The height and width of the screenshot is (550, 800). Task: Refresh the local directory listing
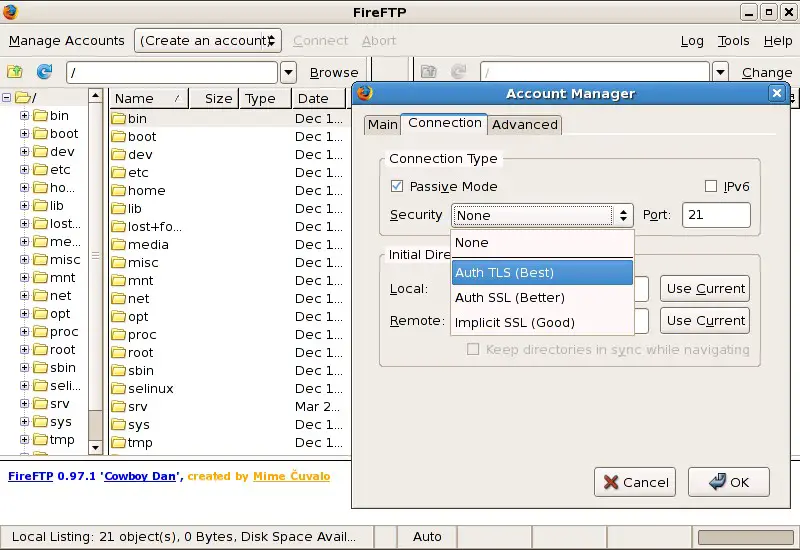[x=44, y=71]
